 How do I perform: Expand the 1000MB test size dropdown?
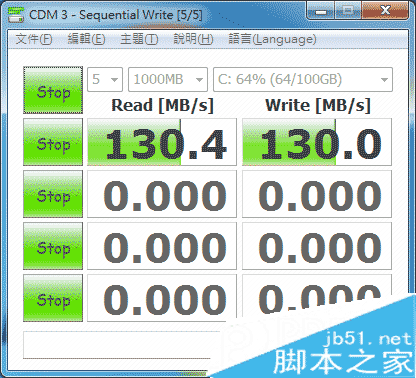click(168, 79)
